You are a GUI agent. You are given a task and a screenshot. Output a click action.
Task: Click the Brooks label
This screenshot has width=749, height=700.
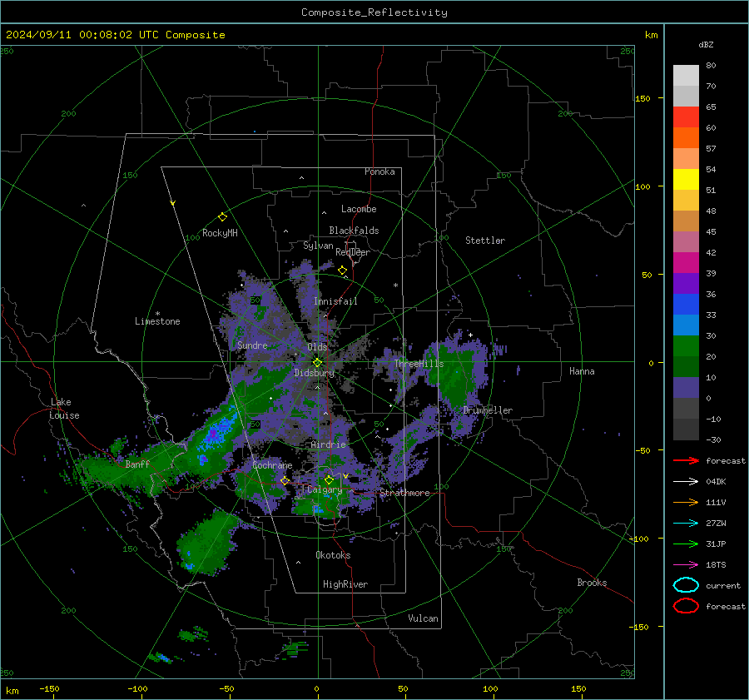(592, 583)
